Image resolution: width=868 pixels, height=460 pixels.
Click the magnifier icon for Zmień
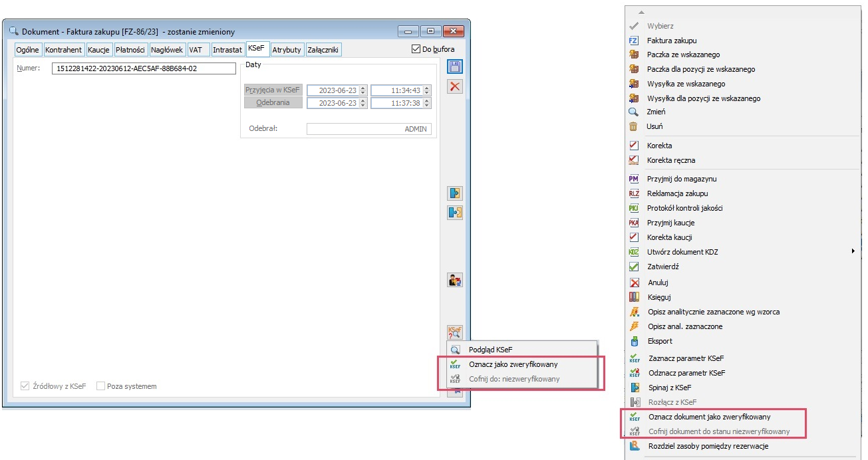(x=634, y=112)
